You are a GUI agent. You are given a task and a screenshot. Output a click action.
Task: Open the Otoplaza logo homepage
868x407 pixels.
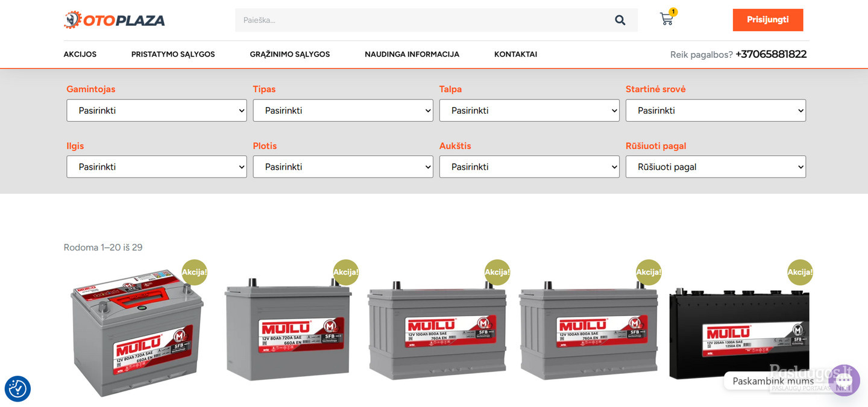click(115, 20)
